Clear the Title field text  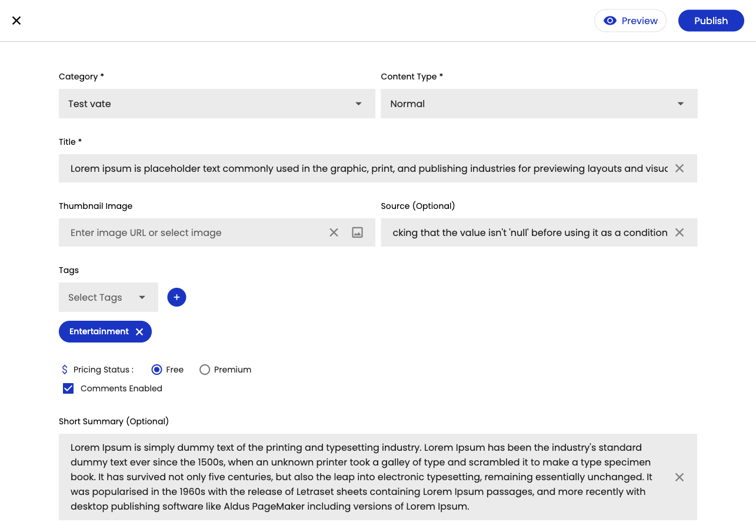(x=679, y=168)
